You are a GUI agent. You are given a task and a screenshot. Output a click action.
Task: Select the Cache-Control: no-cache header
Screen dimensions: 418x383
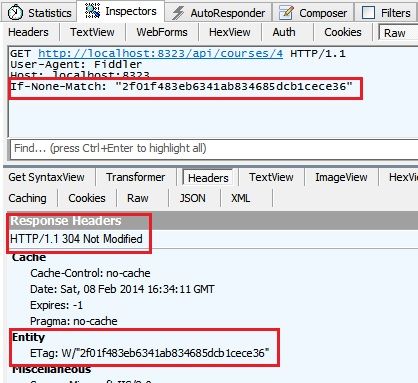(90, 273)
